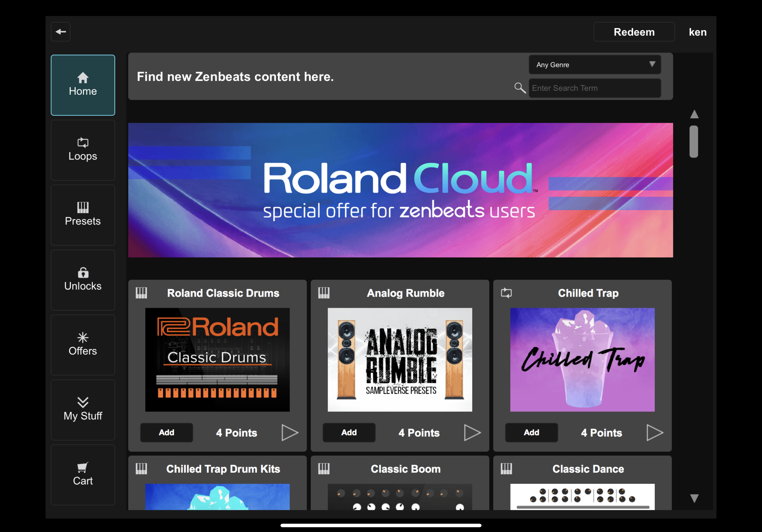Open the Unlocks section
Image resolution: width=762 pixels, height=532 pixels.
click(83, 280)
